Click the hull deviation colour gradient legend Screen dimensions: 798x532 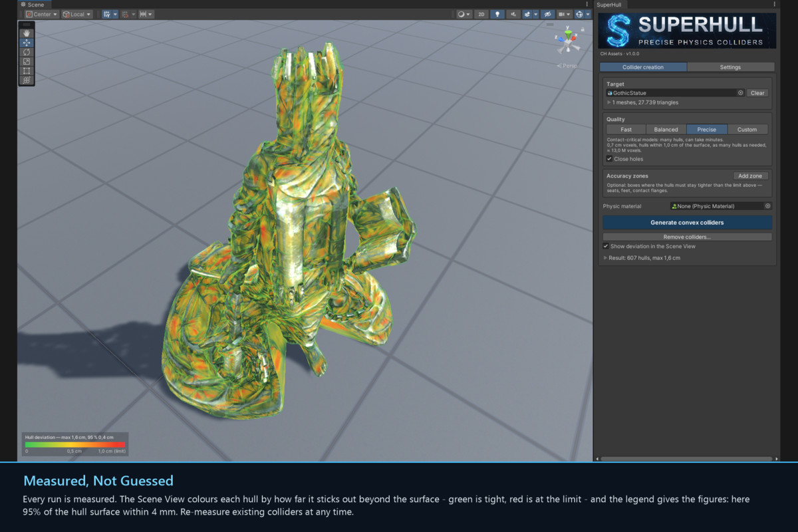pos(75,444)
